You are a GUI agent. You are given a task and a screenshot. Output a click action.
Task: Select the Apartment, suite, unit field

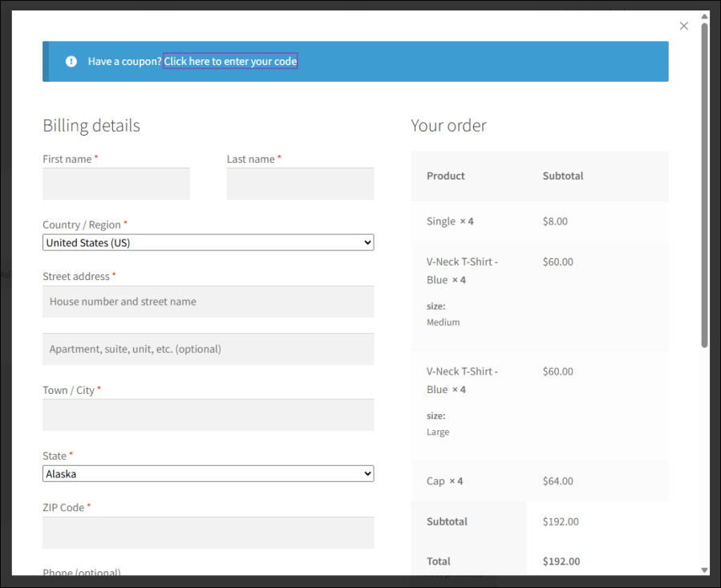pos(208,349)
